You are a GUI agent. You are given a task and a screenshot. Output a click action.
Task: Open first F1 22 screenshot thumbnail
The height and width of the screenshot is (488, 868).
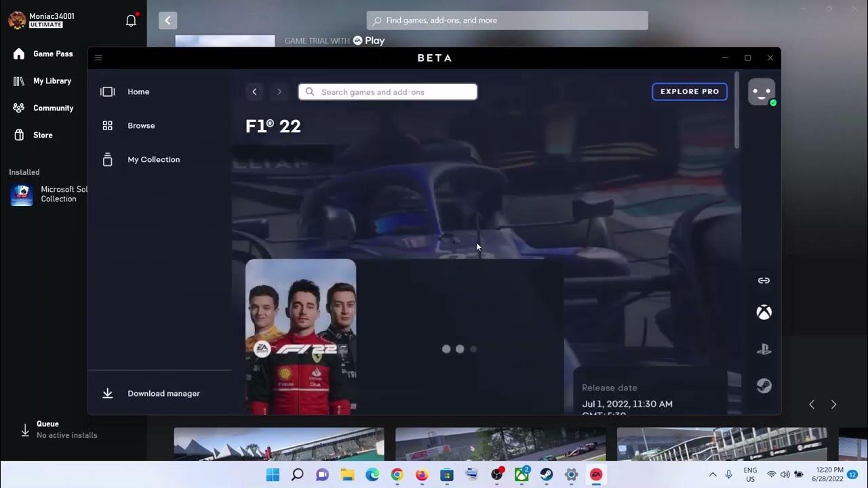(279, 444)
